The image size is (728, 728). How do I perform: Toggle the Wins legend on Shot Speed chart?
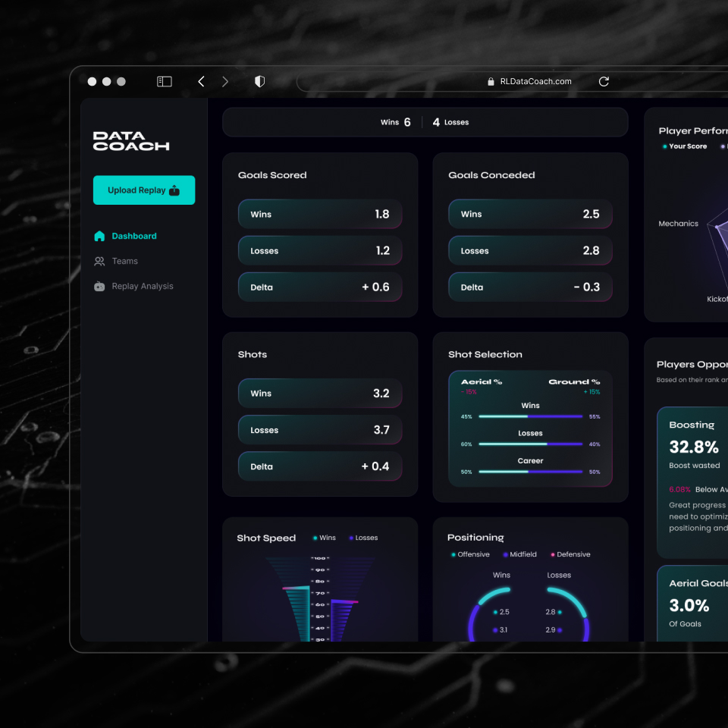point(324,538)
